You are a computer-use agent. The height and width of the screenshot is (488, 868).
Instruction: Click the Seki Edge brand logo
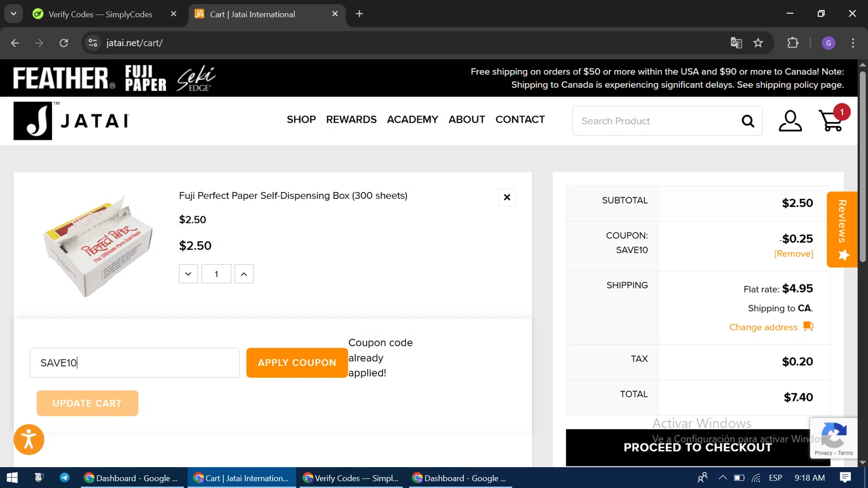[196, 78]
